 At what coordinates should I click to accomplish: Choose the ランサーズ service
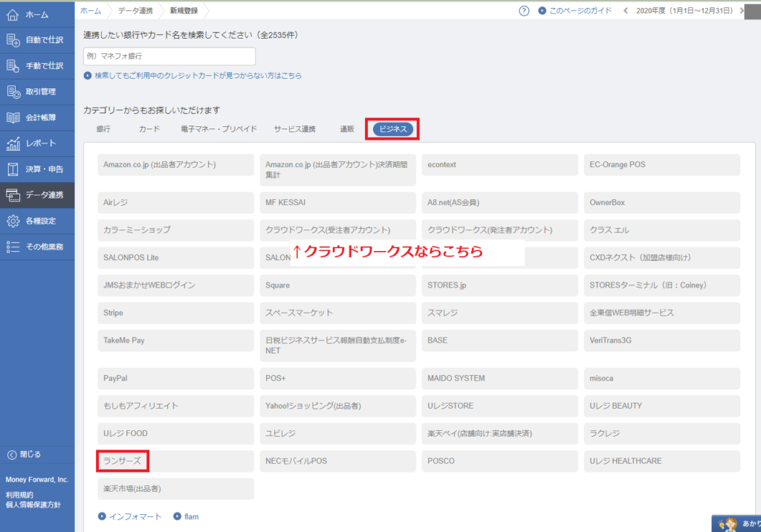click(x=175, y=461)
